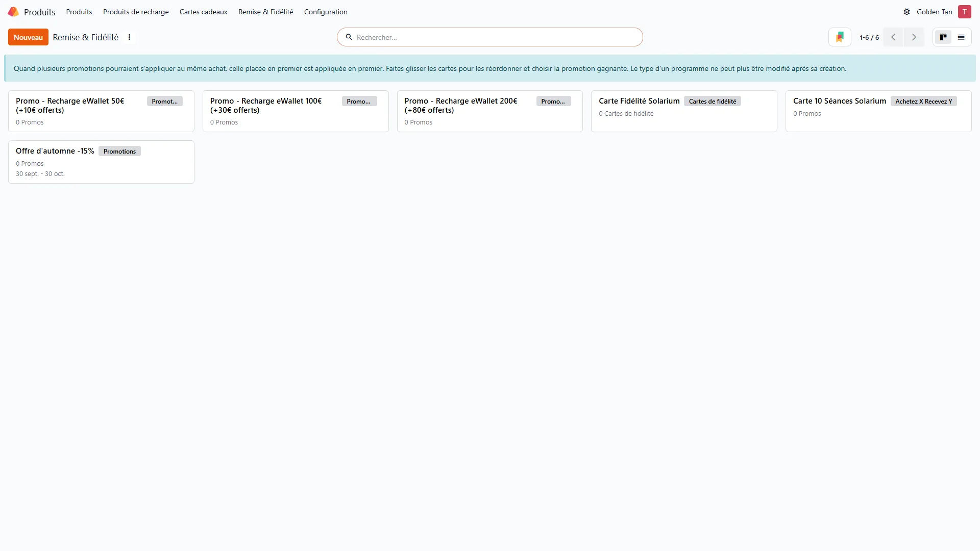Click the Produits app title

tap(39, 12)
